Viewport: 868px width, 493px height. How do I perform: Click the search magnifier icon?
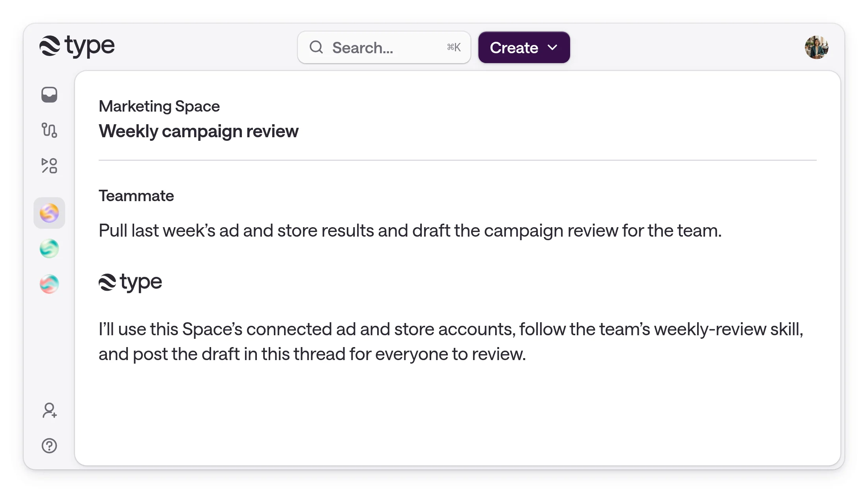coord(316,47)
